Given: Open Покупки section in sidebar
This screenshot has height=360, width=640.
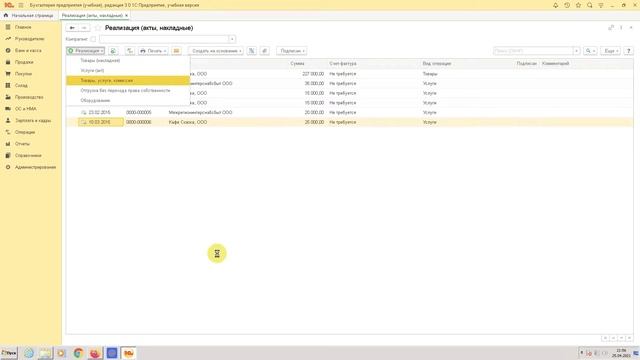Looking at the screenshot, I should (23, 74).
